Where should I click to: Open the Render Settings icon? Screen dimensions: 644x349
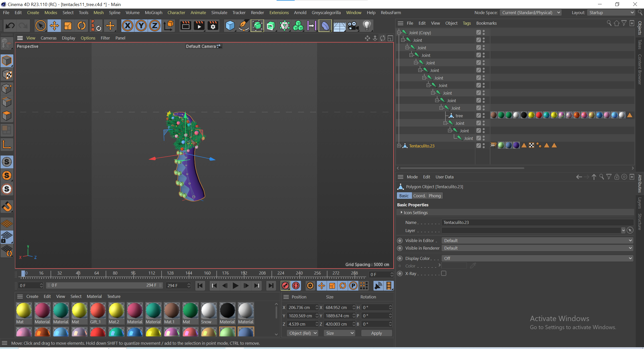[x=213, y=26]
